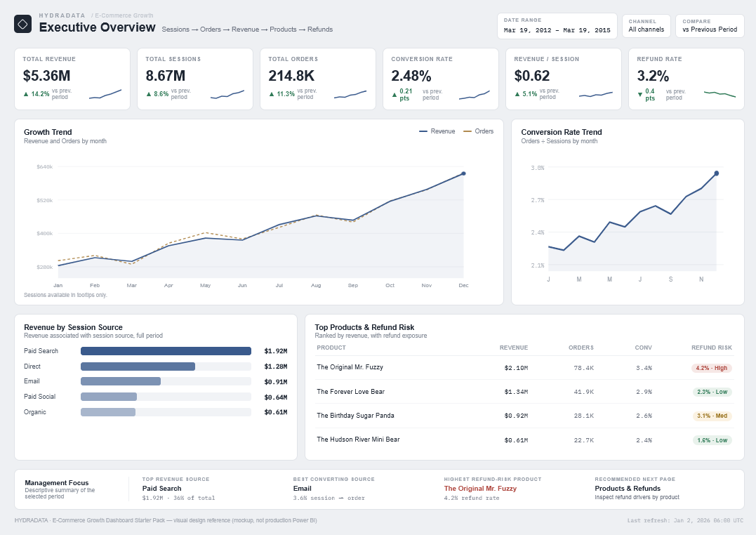
Task: Sort by the REFUND RISK column header
Action: click(712, 348)
